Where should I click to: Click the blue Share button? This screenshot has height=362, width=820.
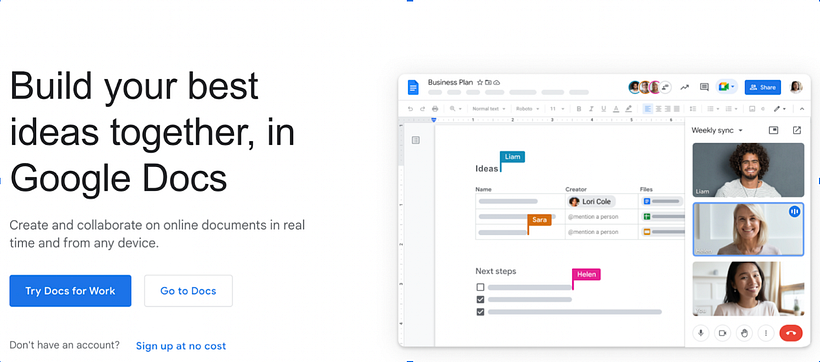(762, 87)
